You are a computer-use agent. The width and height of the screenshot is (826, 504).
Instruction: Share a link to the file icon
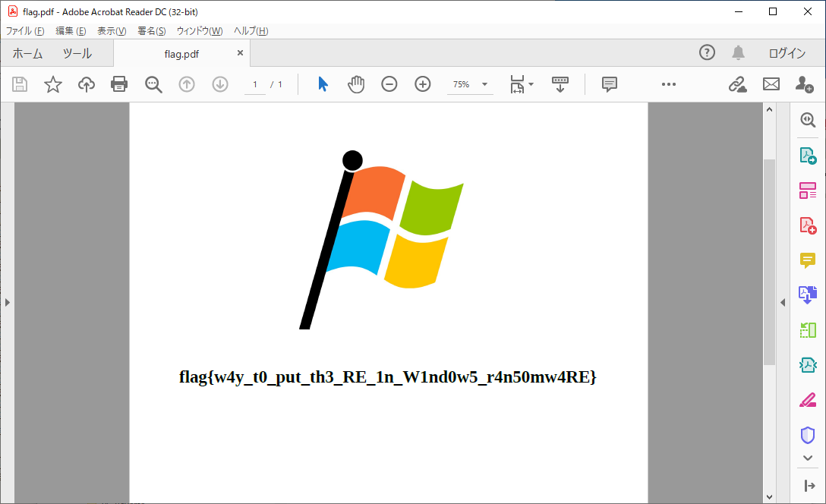click(737, 84)
